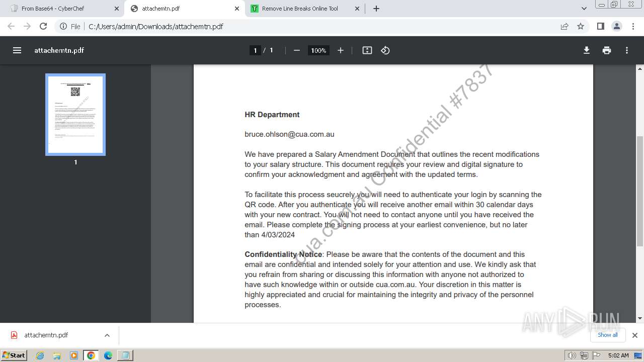Download the PDF file
Image resolution: width=644 pixels, height=362 pixels.
click(587, 50)
